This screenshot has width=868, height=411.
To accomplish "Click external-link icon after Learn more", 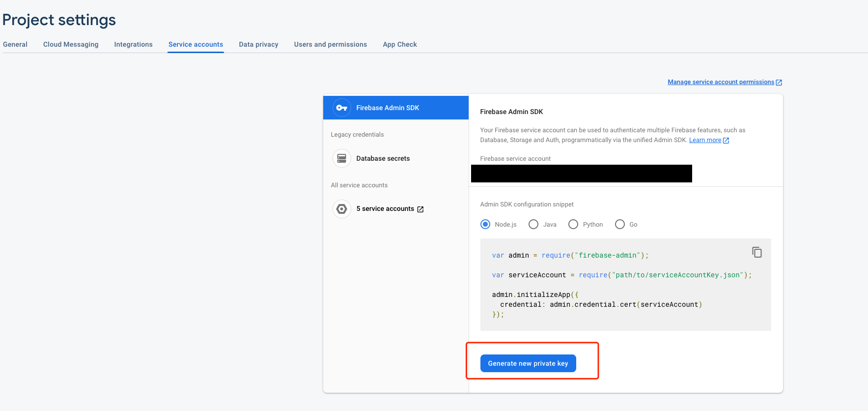I will pyautogui.click(x=726, y=141).
